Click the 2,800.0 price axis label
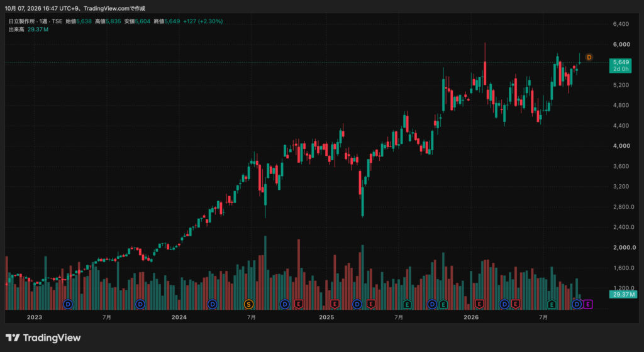Screen dimensions: 644x352 click(623, 207)
